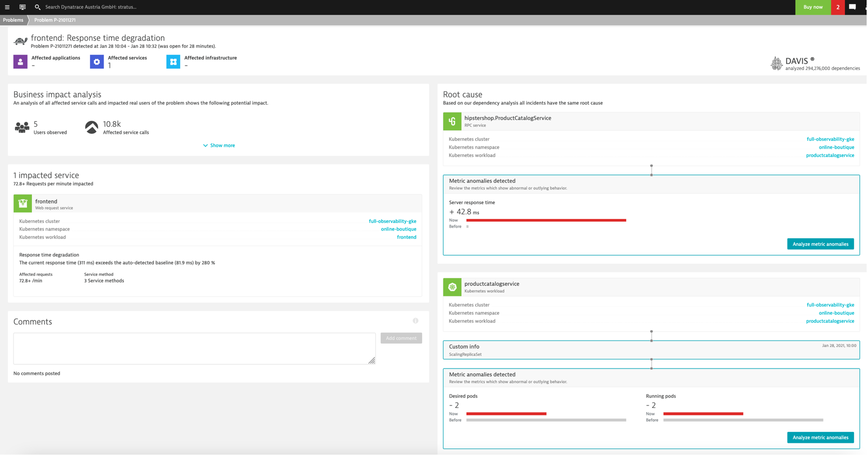Click the hipstershop.ProductCatalogService RPC icon
The height and width of the screenshot is (456, 868).
451,120
